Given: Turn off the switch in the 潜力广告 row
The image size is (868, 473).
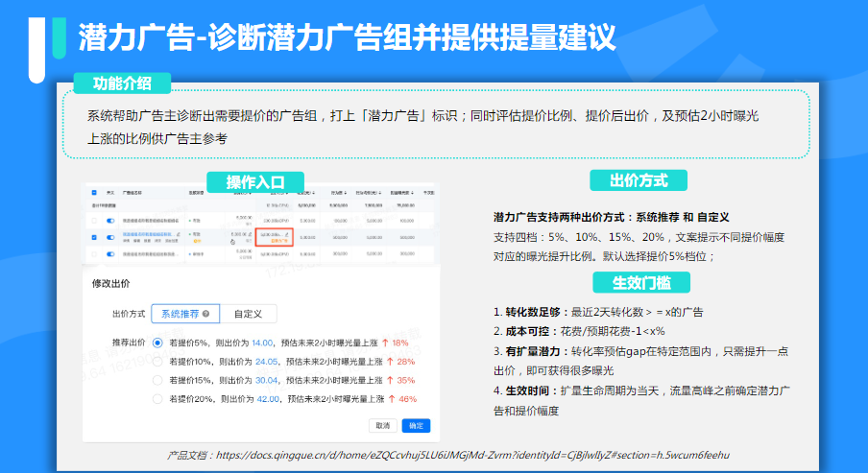Looking at the screenshot, I should [x=110, y=237].
